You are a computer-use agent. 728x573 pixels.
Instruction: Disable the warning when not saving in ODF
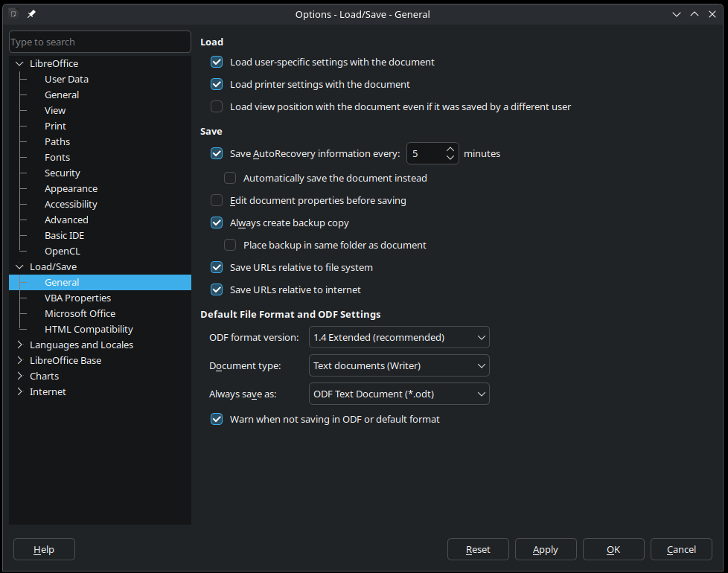[x=217, y=419]
